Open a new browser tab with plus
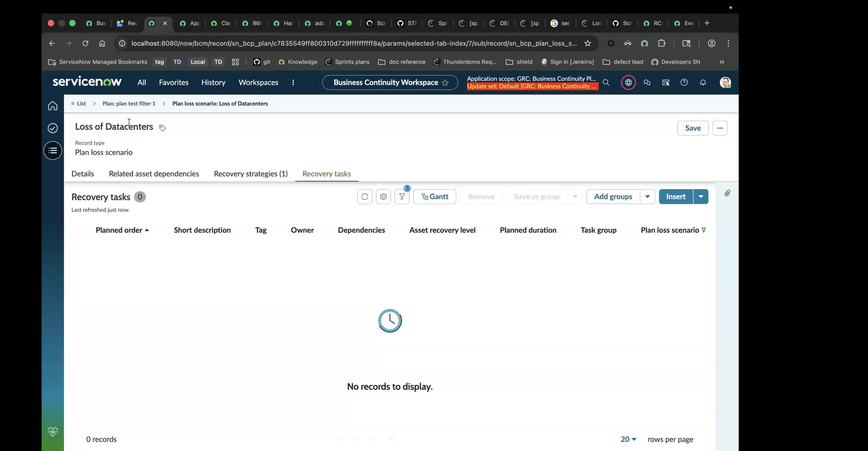Screen dimensions: 868x451 click(x=707, y=23)
